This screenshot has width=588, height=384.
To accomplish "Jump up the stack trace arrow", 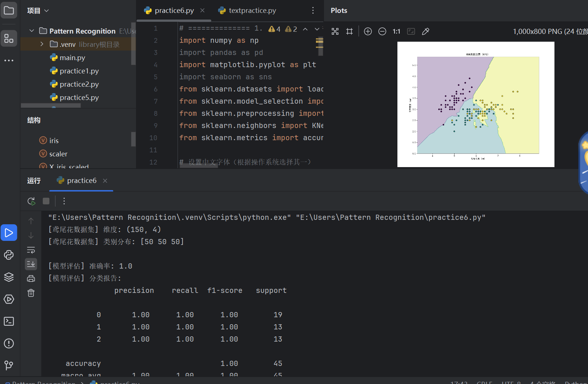I will tap(31, 221).
